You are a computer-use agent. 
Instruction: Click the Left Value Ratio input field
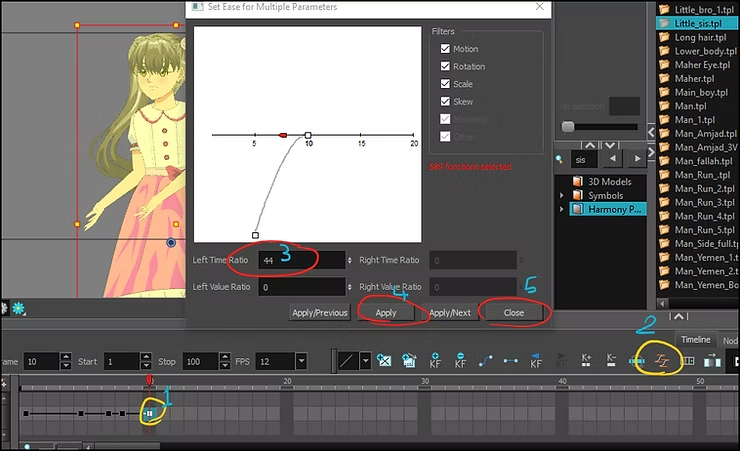click(302, 287)
